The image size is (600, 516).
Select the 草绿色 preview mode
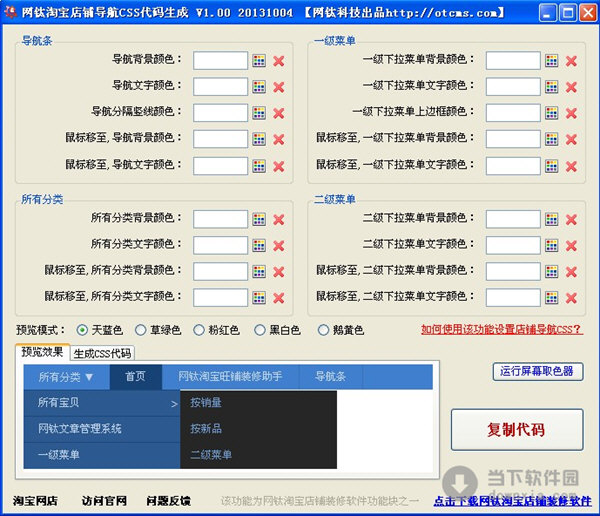pyautogui.click(x=140, y=330)
